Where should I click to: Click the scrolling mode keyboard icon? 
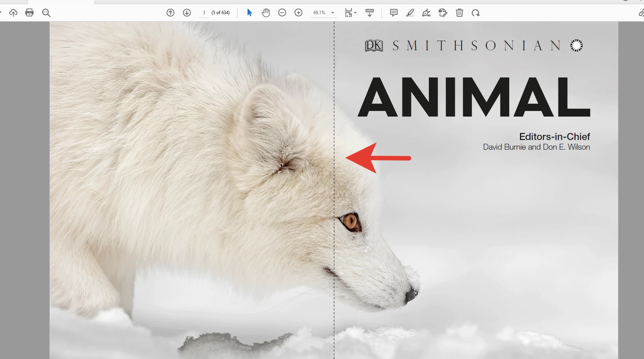pyautogui.click(x=370, y=13)
